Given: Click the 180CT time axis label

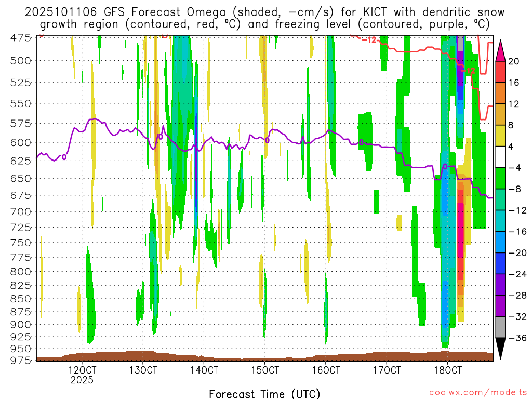Looking at the screenshot, I should click(x=448, y=369).
